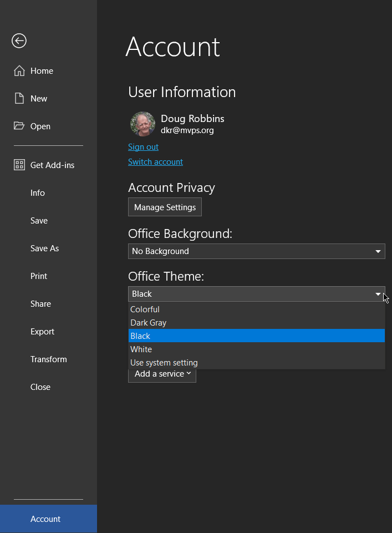392x533 pixels.
Task: Click Doug Robbins profile photo
Action: click(142, 124)
